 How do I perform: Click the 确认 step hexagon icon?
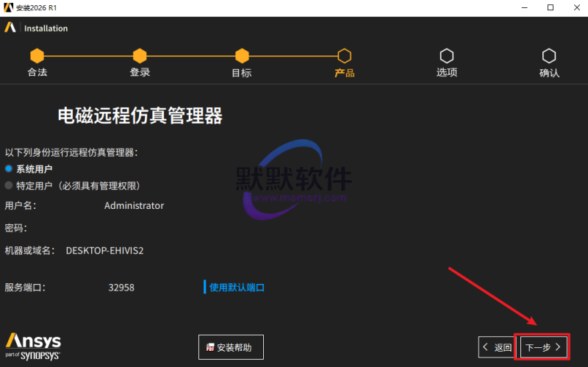548,56
